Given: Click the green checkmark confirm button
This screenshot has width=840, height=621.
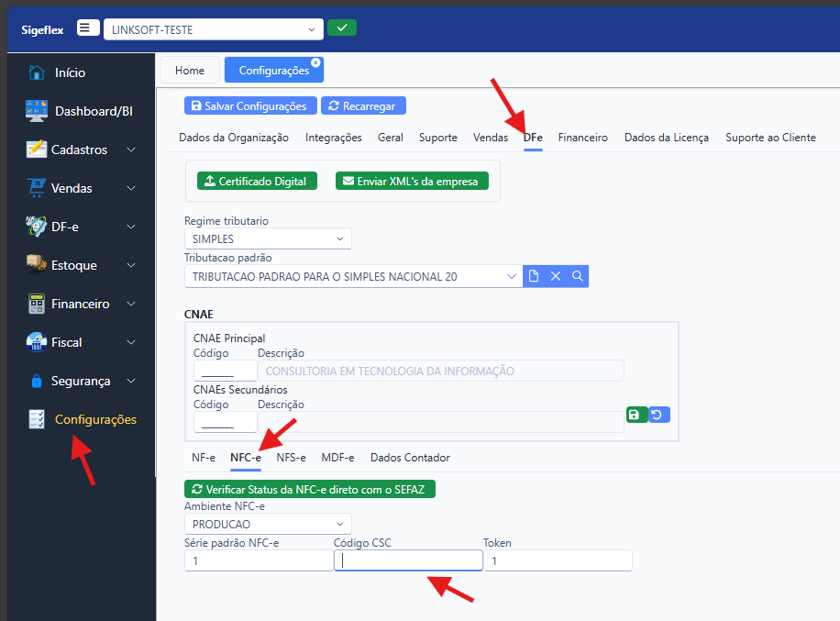Looking at the screenshot, I should (x=341, y=28).
